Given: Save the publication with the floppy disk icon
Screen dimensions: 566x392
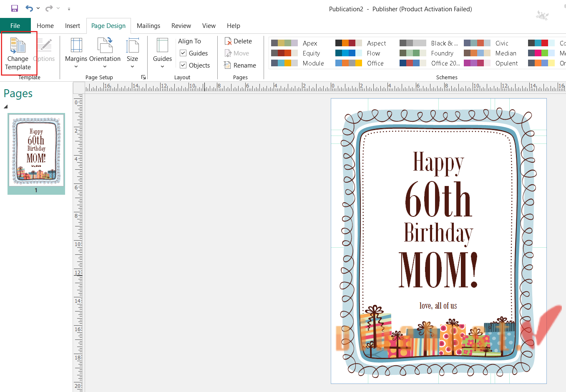Looking at the screenshot, I should (15, 8).
